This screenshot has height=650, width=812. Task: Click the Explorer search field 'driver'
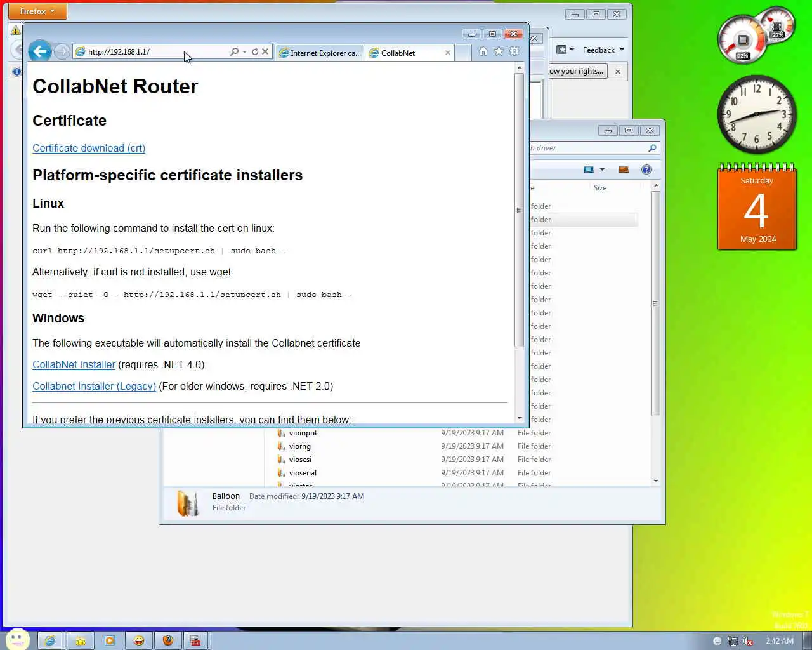(587, 148)
